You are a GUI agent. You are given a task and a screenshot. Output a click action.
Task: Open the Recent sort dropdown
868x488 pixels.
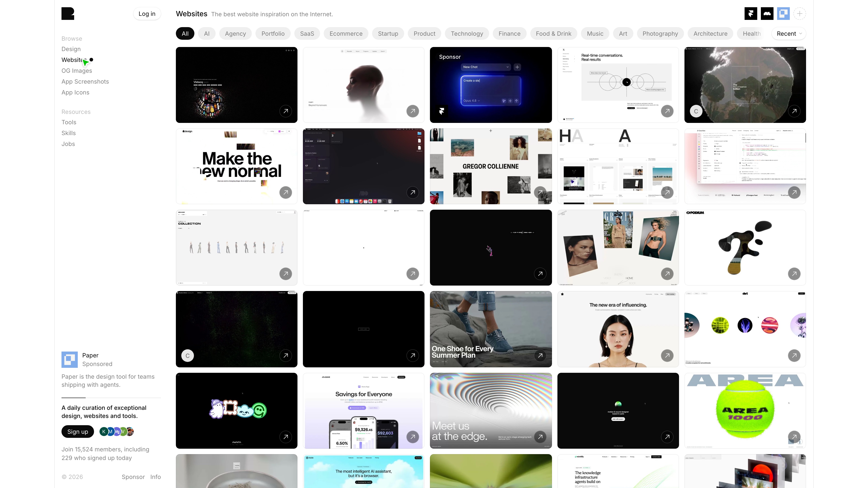coord(789,34)
